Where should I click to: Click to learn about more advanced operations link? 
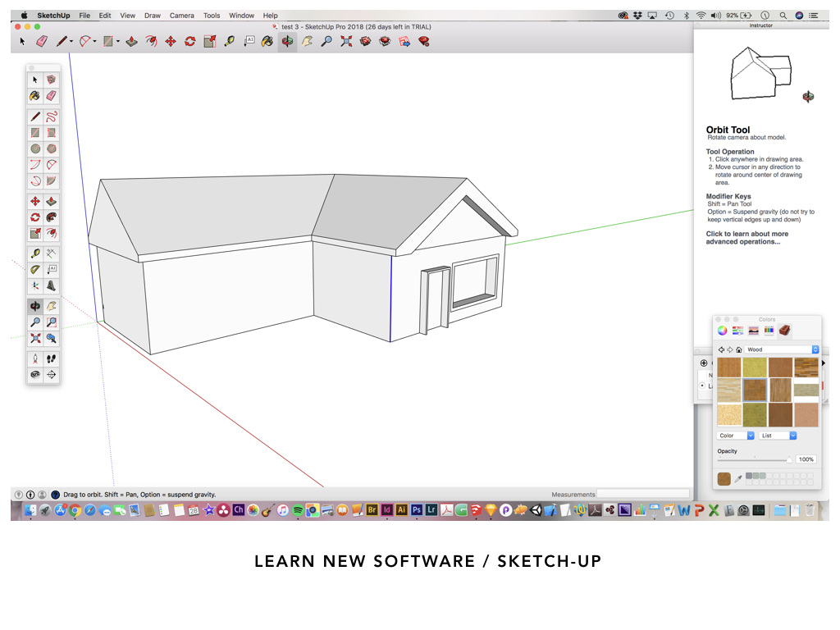[x=746, y=238]
